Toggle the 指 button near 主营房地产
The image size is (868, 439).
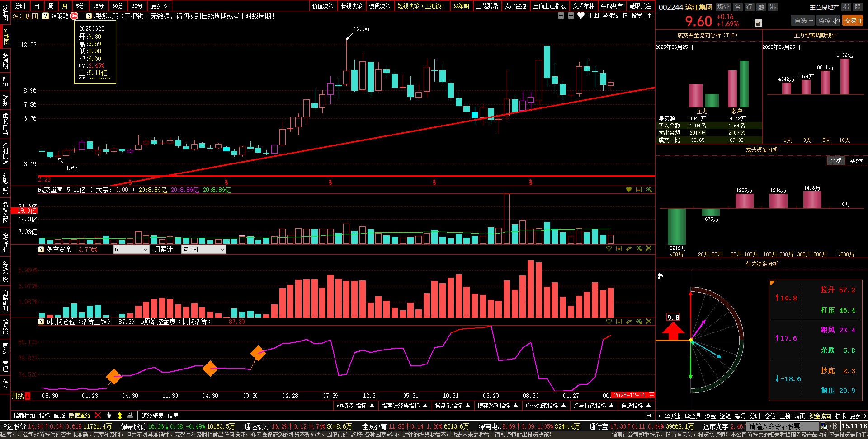[846, 7]
